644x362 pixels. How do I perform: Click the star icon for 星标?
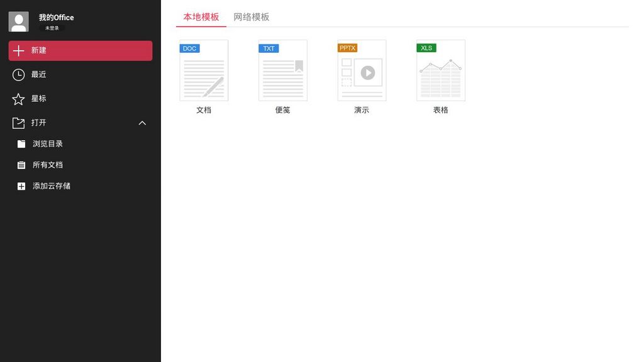tap(18, 99)
